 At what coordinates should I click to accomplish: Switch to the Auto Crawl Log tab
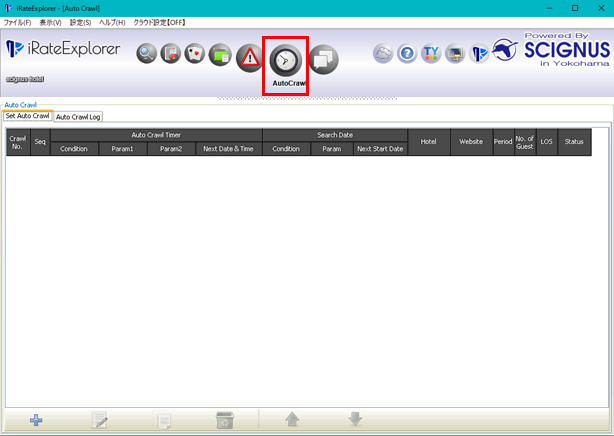coord(78,117)
